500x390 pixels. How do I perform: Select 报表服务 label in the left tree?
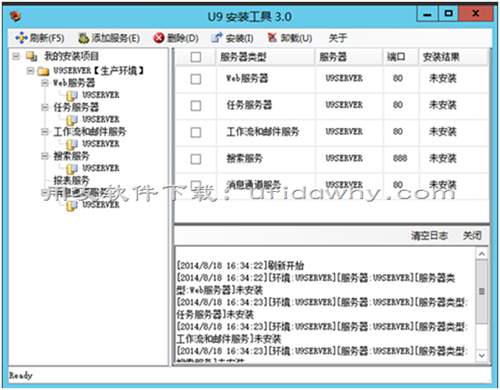71,180
